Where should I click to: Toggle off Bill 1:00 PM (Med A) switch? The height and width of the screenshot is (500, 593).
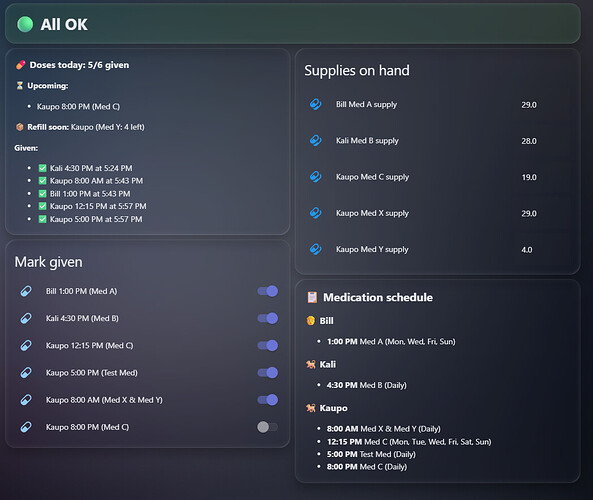click(267, 291)
